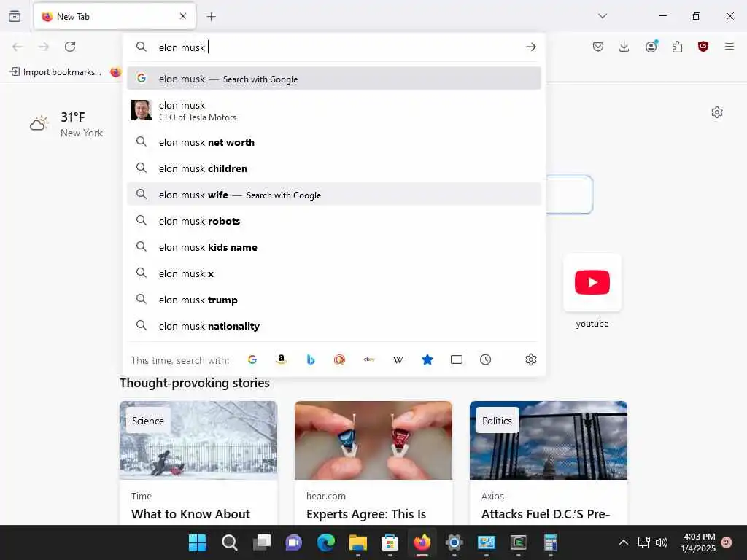Image resolution: width=747 pixels, height=560 pixels.
Task: Open 'What to Know About' story link
Action: [190, 514]
